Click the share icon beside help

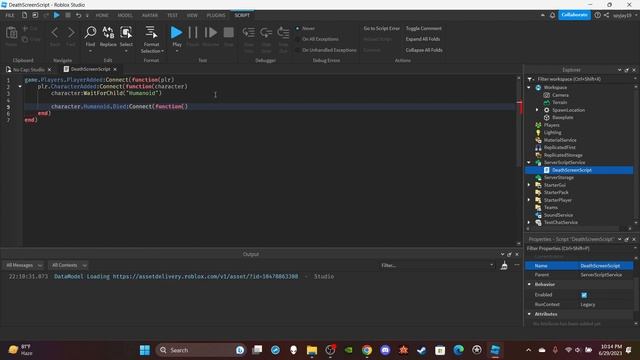606,15
